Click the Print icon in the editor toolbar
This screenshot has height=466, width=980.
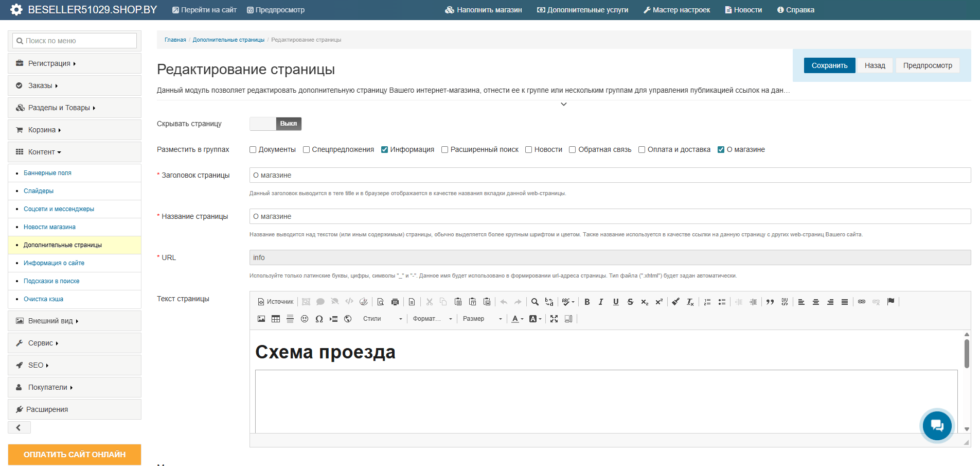pyautogui.click(x=395, y=302)
